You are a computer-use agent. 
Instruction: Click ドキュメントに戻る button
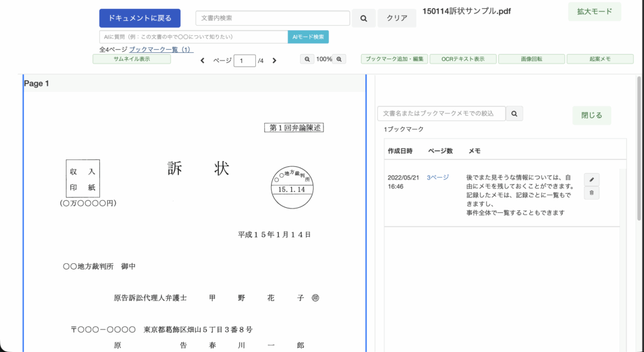point(140,18)
